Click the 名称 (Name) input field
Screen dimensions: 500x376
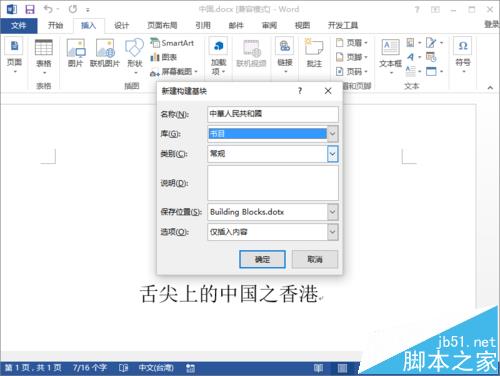273,114
